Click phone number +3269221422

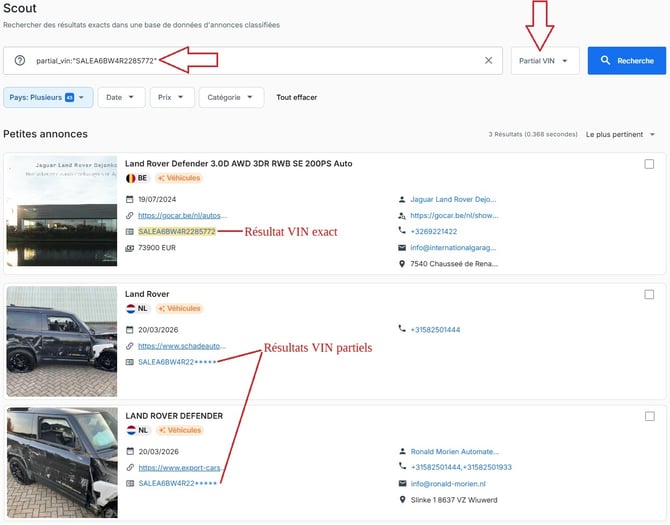[x=433, y=232]
